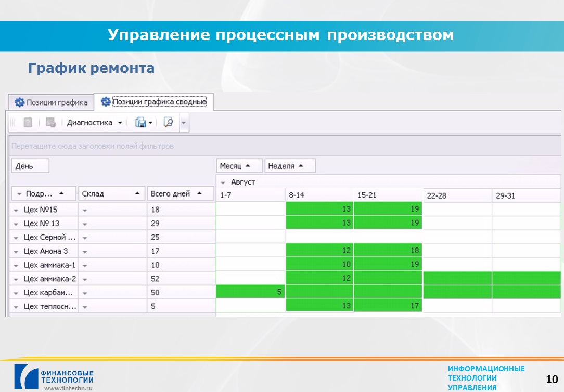
Task: Click the greyed-out table grid toolbar icon
Action: point(50,123)
